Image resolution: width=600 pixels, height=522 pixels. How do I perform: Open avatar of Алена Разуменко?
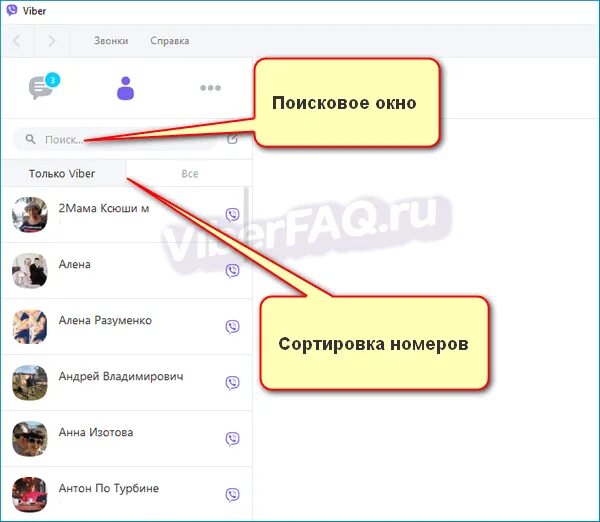click(30, 326)
